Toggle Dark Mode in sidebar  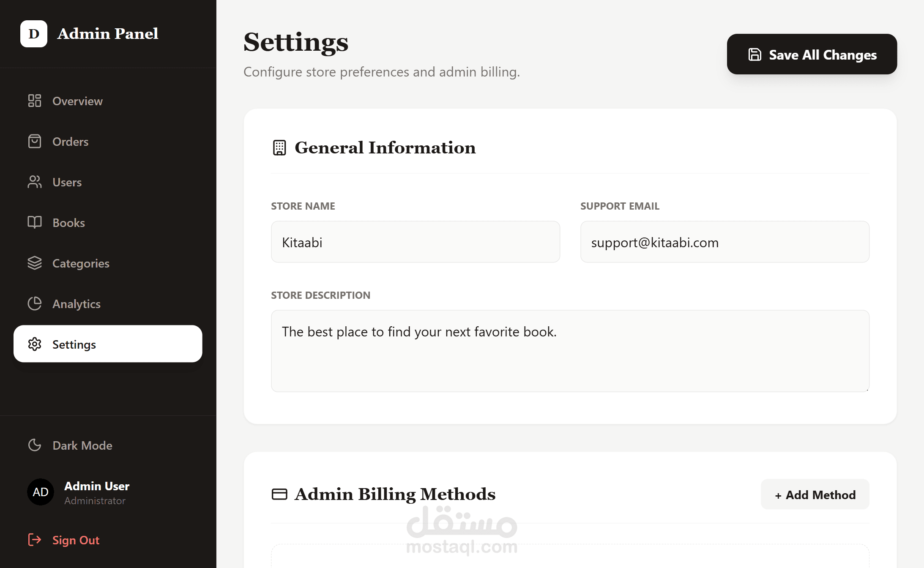point(82,445)
